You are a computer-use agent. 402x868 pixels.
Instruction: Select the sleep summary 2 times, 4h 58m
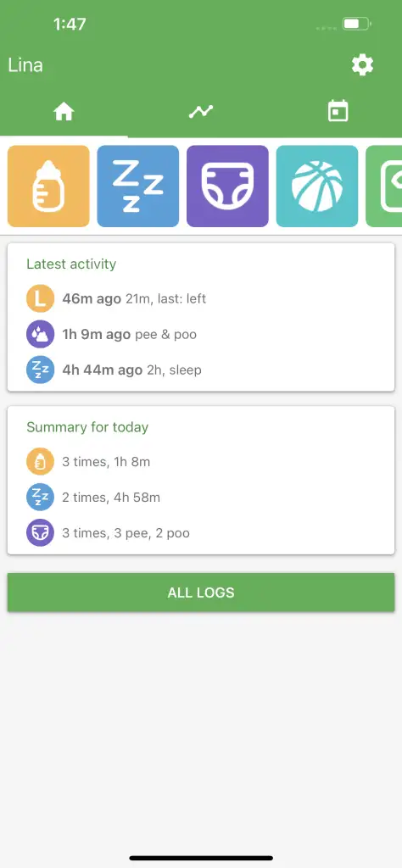111,497
